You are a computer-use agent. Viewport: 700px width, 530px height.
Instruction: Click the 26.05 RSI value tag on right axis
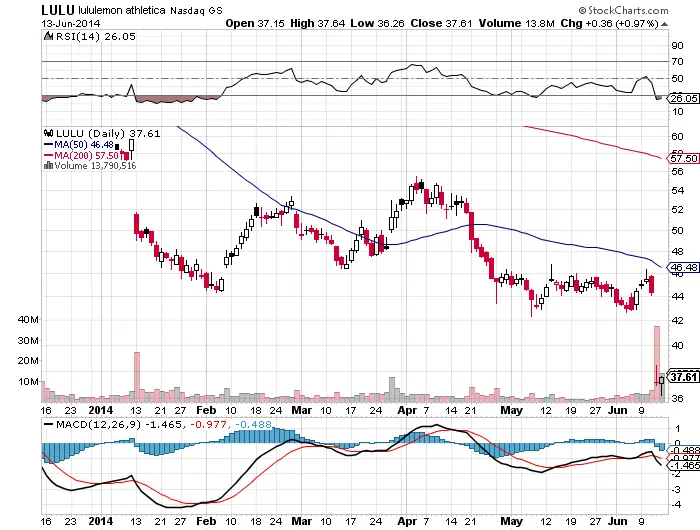point(683,98)
